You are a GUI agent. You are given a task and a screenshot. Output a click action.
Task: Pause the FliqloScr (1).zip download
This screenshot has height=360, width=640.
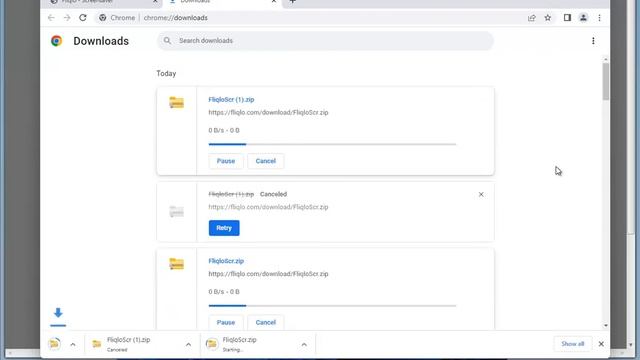[x=226, y=161]
